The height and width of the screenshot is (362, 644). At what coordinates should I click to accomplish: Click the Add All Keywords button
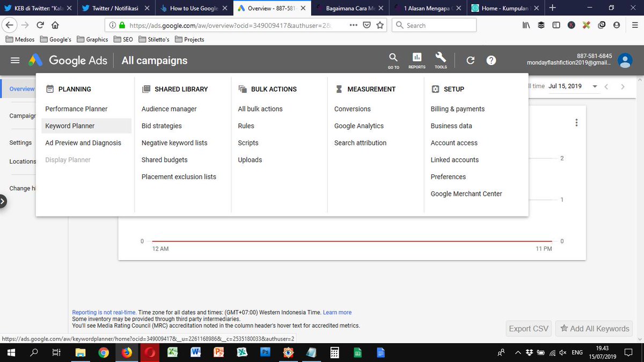(595, 329)
